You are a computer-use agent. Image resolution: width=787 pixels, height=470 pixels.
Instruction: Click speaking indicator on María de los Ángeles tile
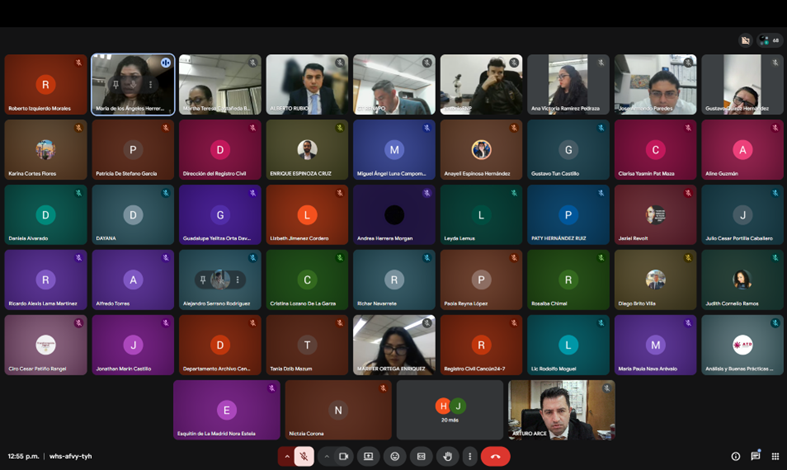coord(166,63)
